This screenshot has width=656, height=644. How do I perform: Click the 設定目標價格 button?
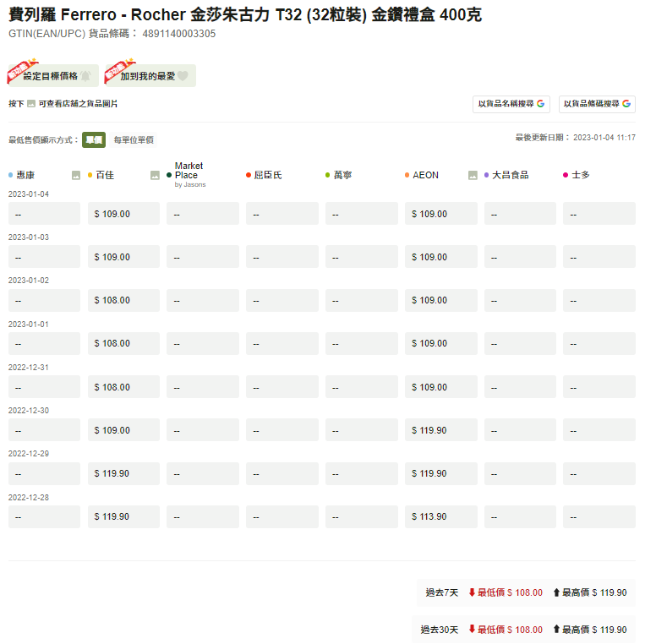click(53, 76)
